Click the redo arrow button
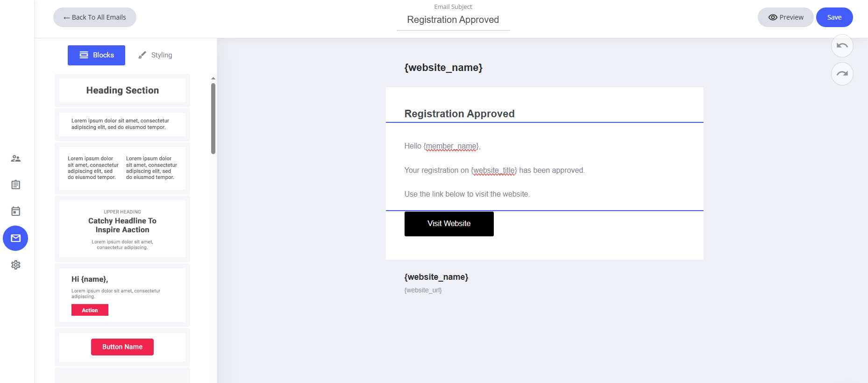The width and height of the screenshot is (868, 383). [842, 74]
